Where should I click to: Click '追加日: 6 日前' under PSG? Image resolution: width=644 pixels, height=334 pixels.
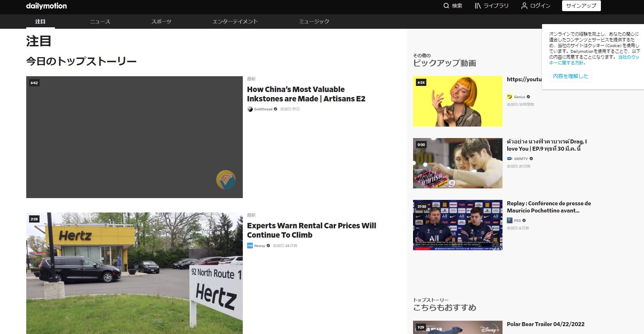point(518,228)
